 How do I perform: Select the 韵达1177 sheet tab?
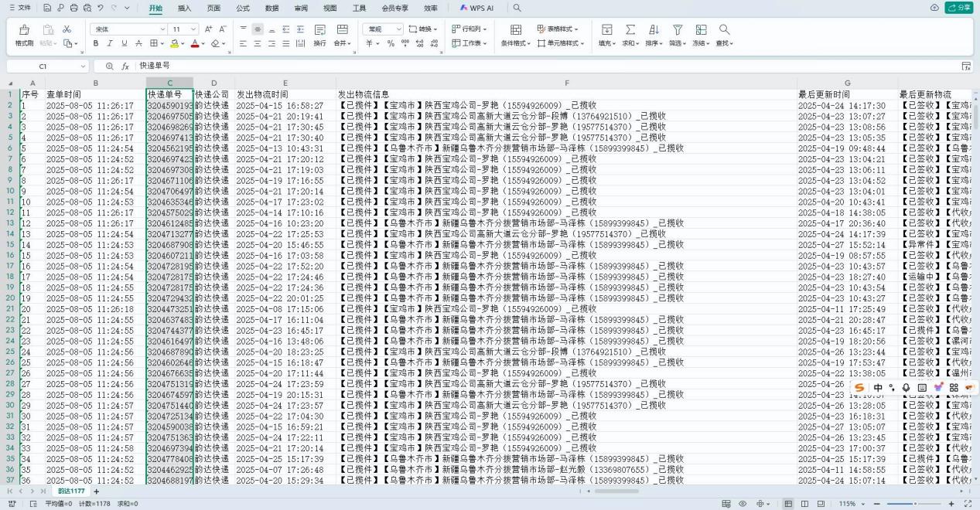tap(70, 491)
